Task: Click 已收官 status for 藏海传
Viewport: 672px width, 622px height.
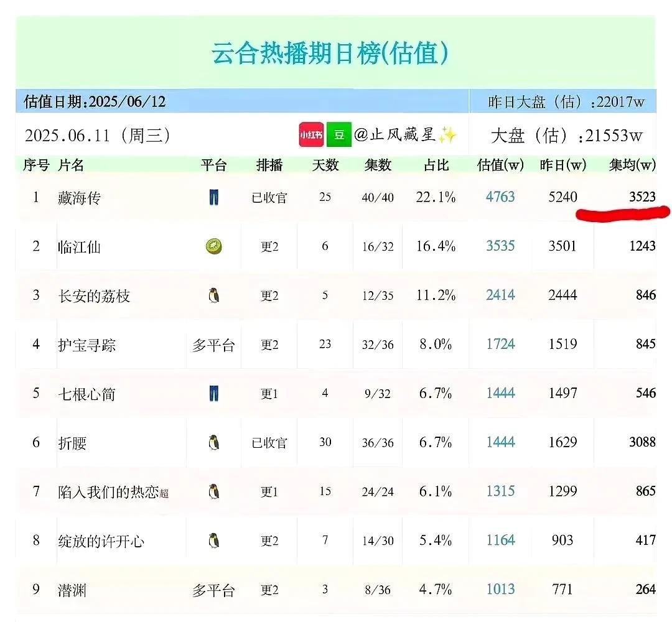Action: (x=269, y=197)
